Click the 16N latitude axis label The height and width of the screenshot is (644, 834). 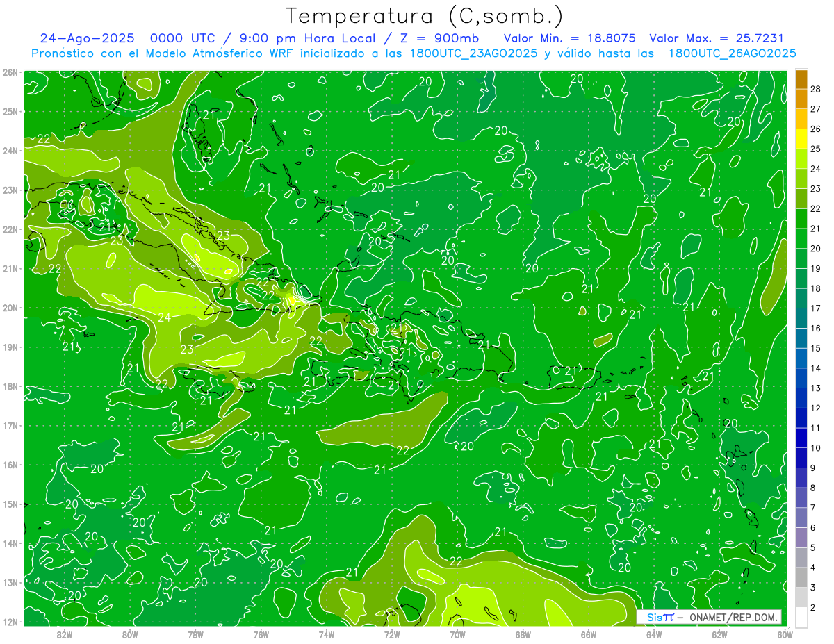point(10,465)
